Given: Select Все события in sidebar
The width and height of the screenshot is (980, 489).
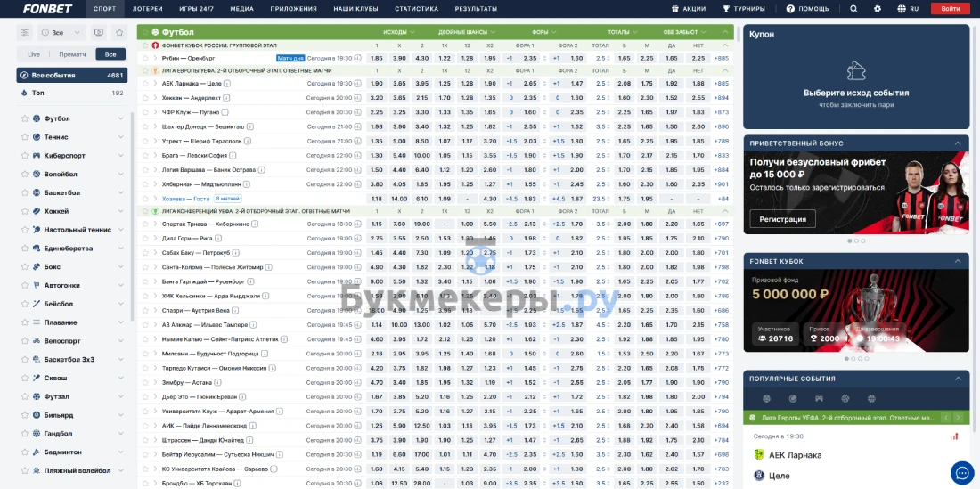Looking at the screenshot, I should (x=72, y=75).
